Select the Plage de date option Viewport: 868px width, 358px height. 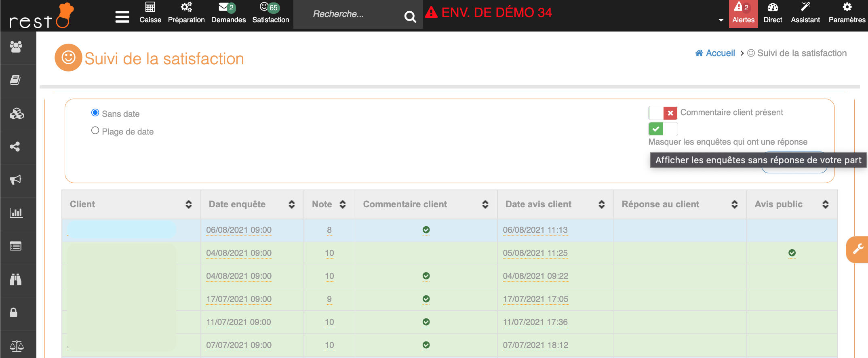point(95,131)
